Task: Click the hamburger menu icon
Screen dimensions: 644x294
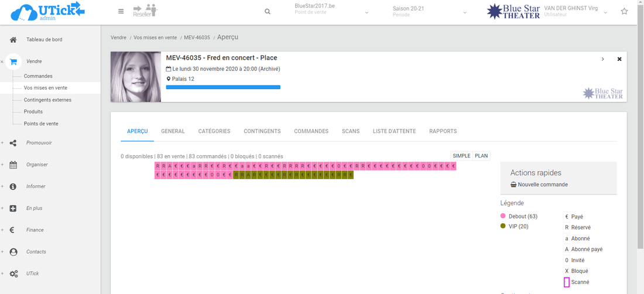Action: tap(121, 12)
